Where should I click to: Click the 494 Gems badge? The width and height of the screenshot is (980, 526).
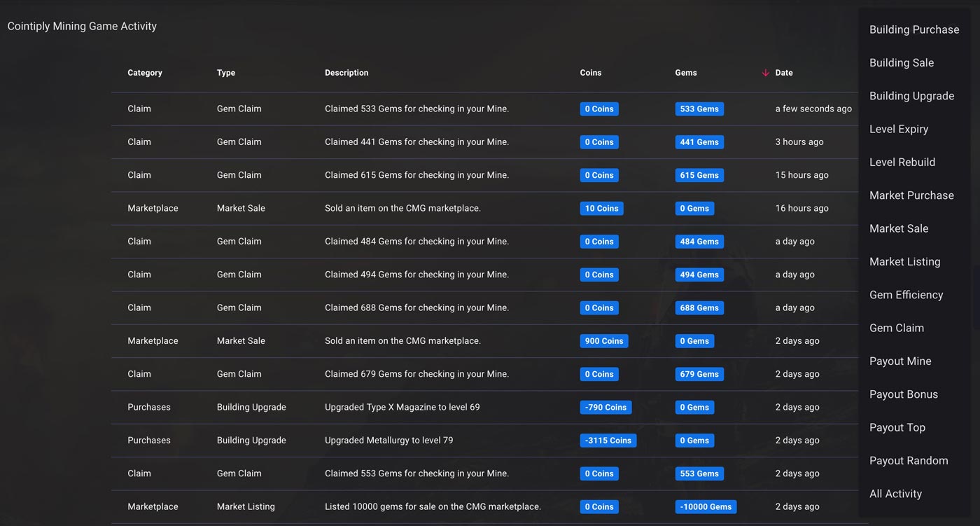pyautogui.click(x=699, y=275)
